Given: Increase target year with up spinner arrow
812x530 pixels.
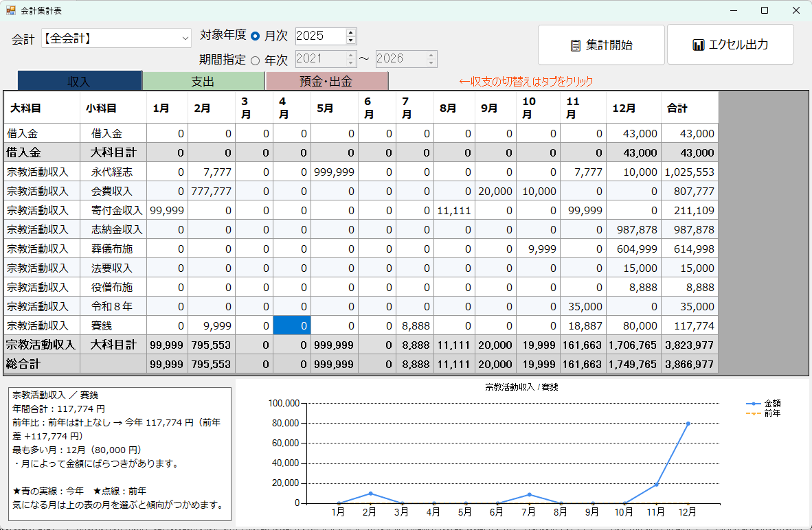Looking at the screenshot, I should pos(351,32).
